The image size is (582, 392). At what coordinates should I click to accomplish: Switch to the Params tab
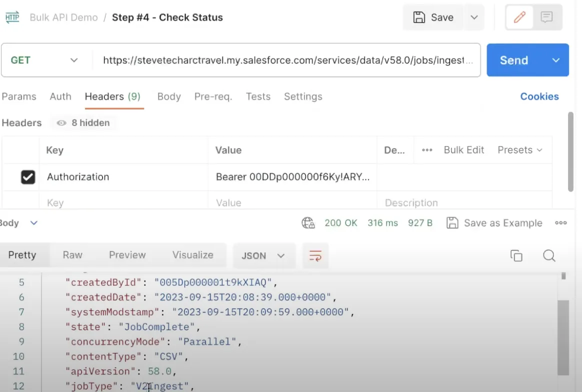19,96
